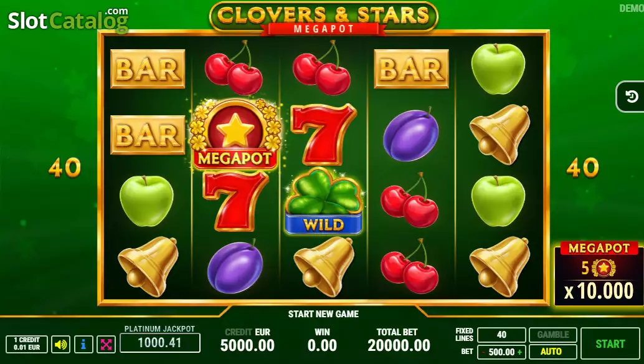
Task: Enable AUTO play mode
Action: pos(553,352)
